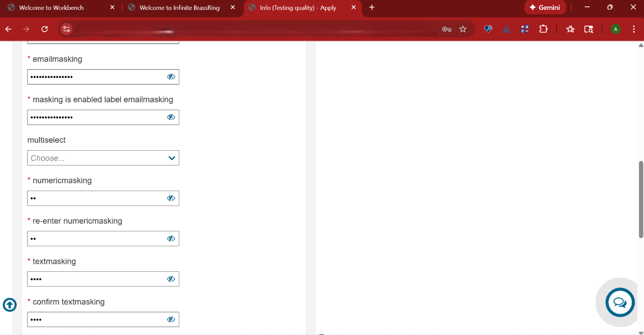Open a new browser tab
644x335 pixels.
pos(372,7)
